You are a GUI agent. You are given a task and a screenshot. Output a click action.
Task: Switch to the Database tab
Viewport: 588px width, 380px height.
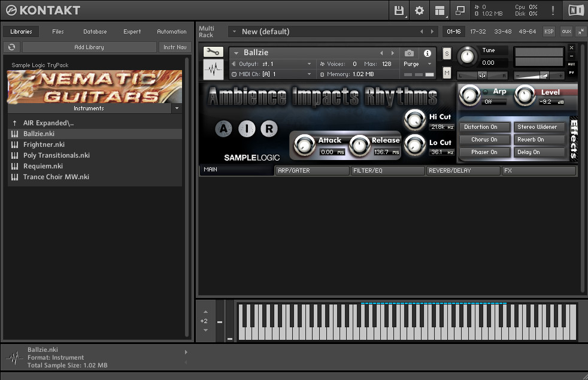coord(95,32)
